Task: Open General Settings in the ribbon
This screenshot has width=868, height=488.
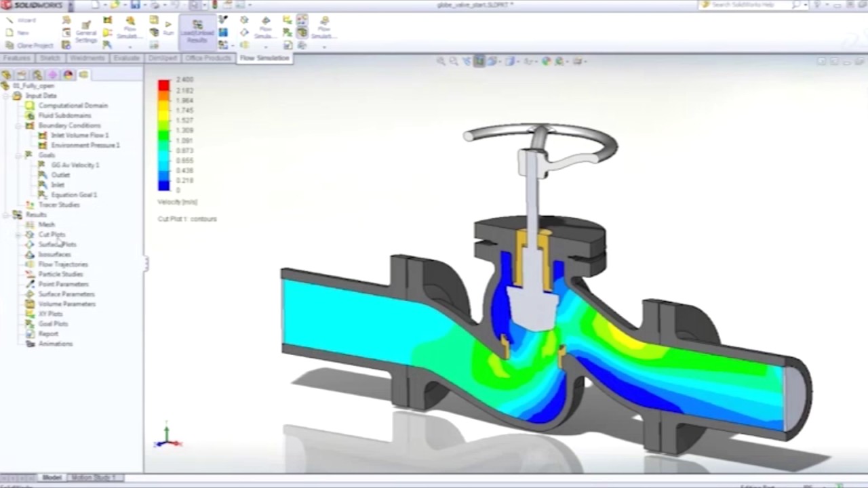Action: tap(86, 32)
